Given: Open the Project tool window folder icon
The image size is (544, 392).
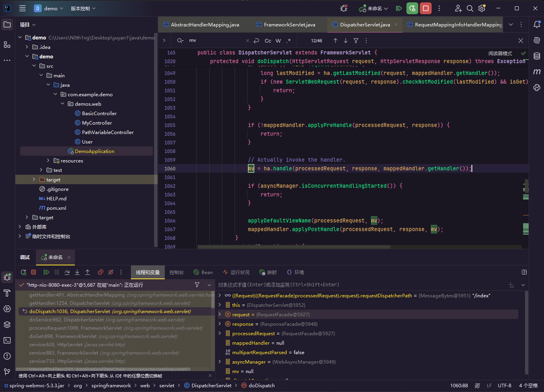Looking at the screenshot, I should coord(7,24).
